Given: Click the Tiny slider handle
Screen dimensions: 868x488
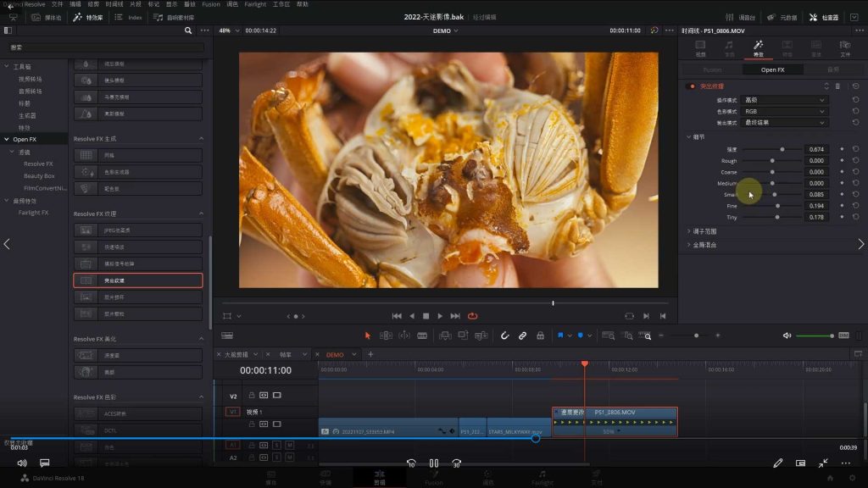Looking at the screenshot, I should point(777,218).
